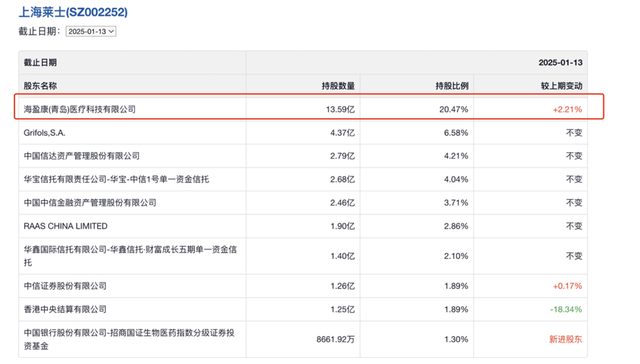Click the 股东名称 column header
The height and width of the screenshot is (364, 640).
click(x=40, y=86)
